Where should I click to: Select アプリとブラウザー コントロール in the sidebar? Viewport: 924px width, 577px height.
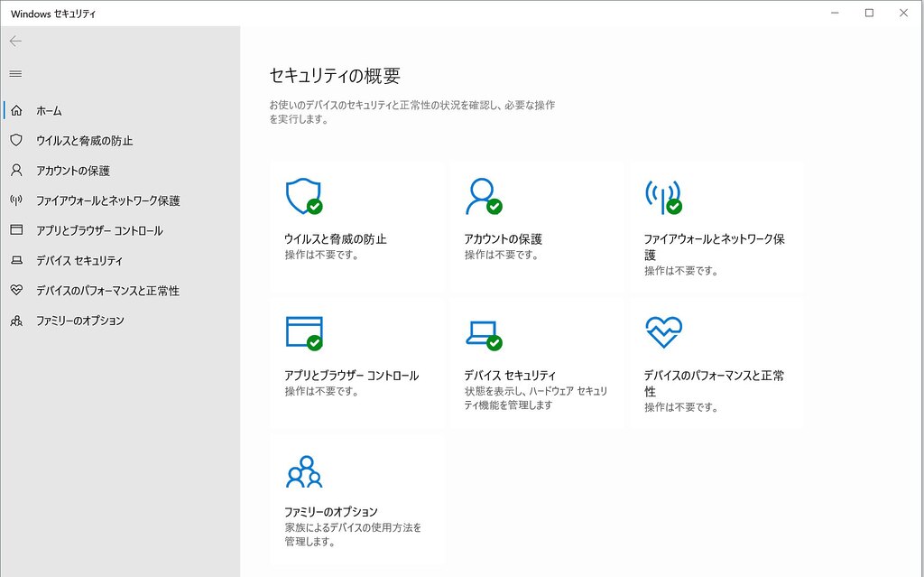(99, 230)
